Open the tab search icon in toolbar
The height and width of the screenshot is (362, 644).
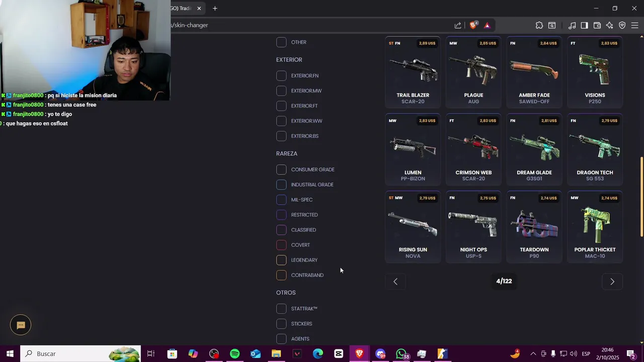[552, 25]
